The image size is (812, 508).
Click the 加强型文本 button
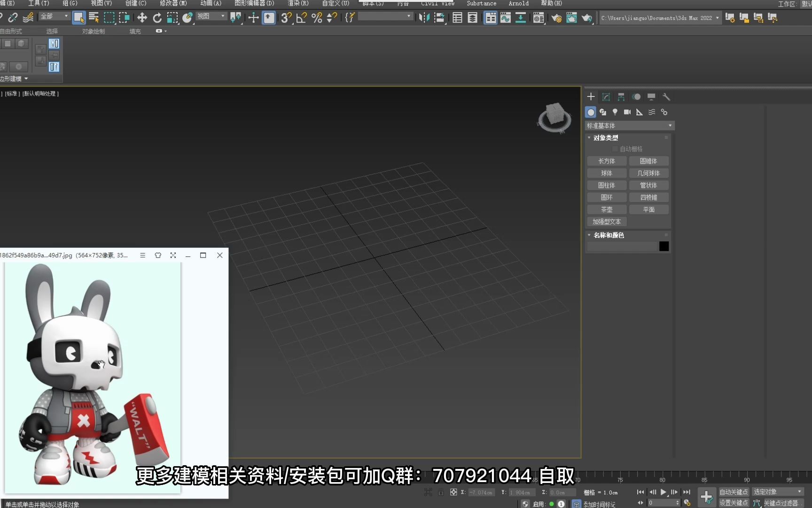click(x=607, y=222)
